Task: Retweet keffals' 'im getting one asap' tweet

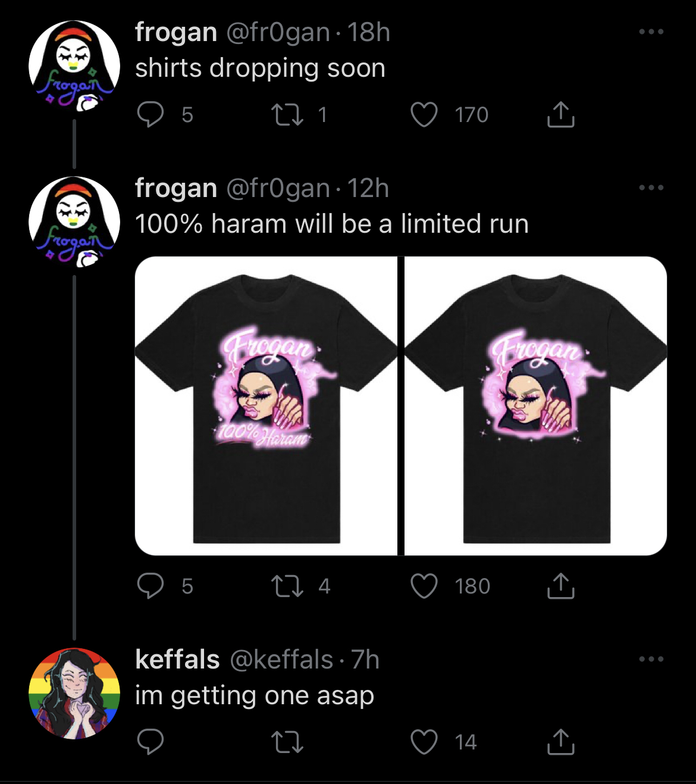Action: coord(287,742)
